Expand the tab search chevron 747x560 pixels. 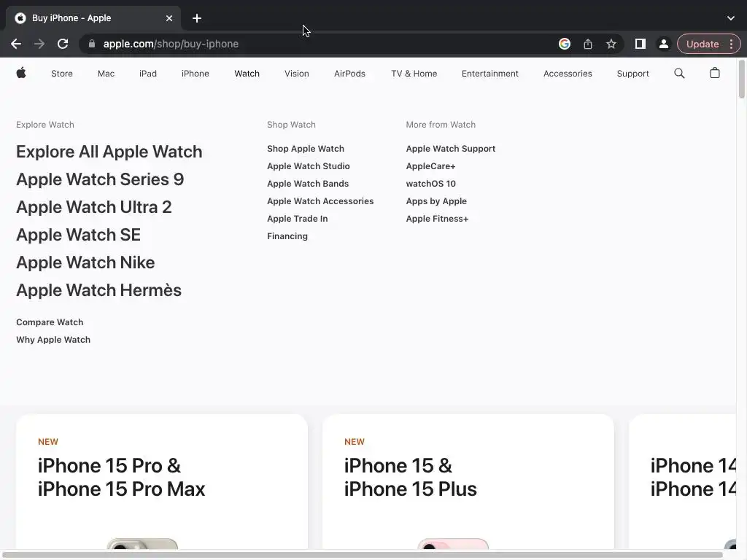(x=731, y=18)
